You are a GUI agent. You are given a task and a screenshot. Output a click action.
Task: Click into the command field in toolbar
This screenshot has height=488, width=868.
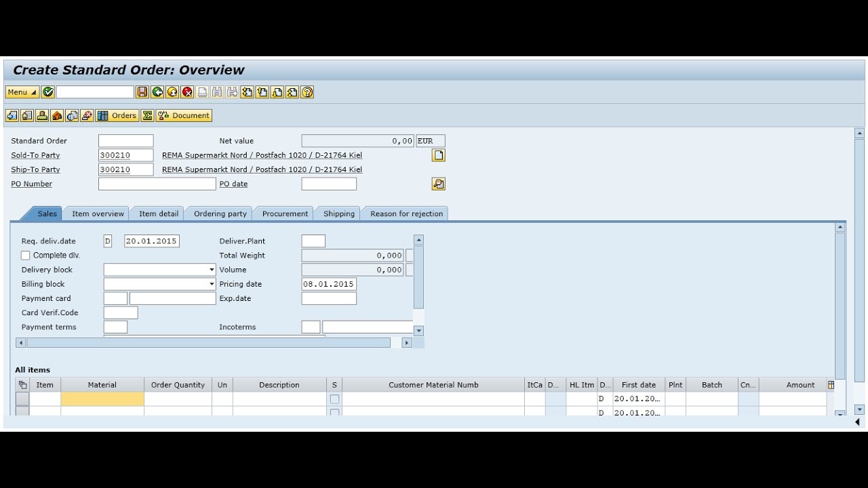(95, 92)
